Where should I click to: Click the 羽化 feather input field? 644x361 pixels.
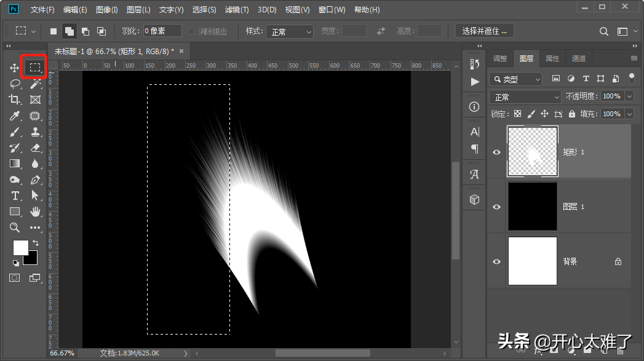pos(162,31)
